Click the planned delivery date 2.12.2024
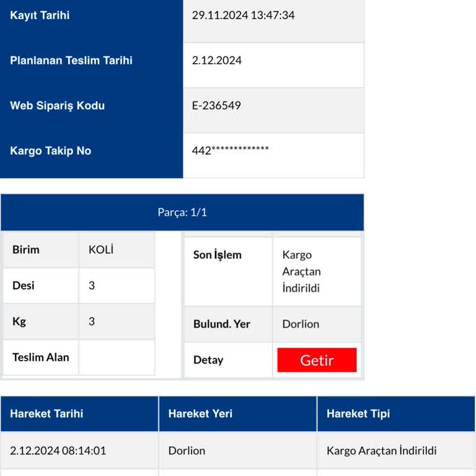476x476 pixels. coord(217,61)
